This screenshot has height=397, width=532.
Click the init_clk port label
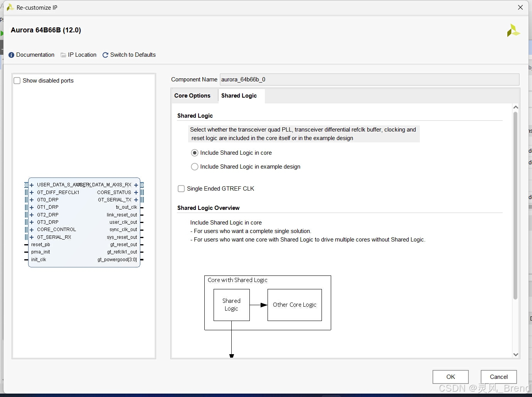coord(39,260)
